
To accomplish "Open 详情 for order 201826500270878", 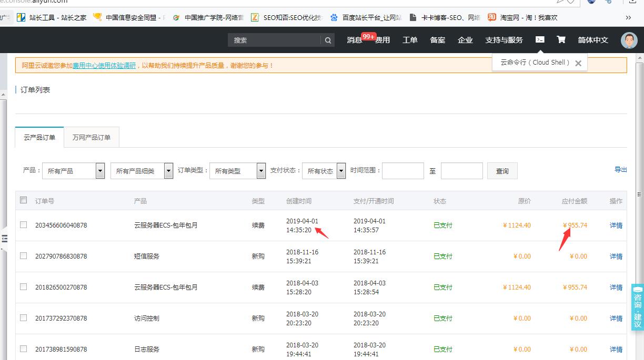I will pyautogui.click(x=616, y=287).
